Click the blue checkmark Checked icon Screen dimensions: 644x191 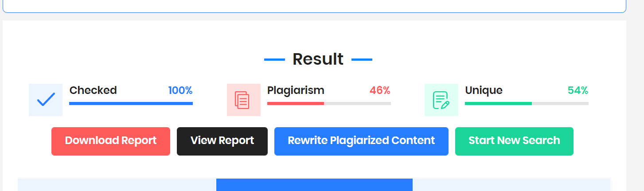point(46,100)
